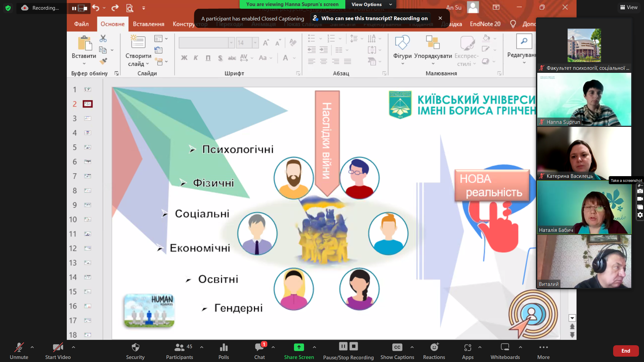Open the Security shield options
The width and height of the screenshot is (644, 362).
click(135, 351)
